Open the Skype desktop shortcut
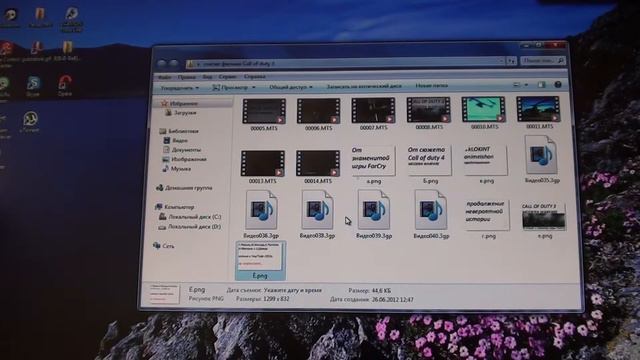Image resolution: width=640 pixels, height=360 pixels. click(x=33, y=85)
